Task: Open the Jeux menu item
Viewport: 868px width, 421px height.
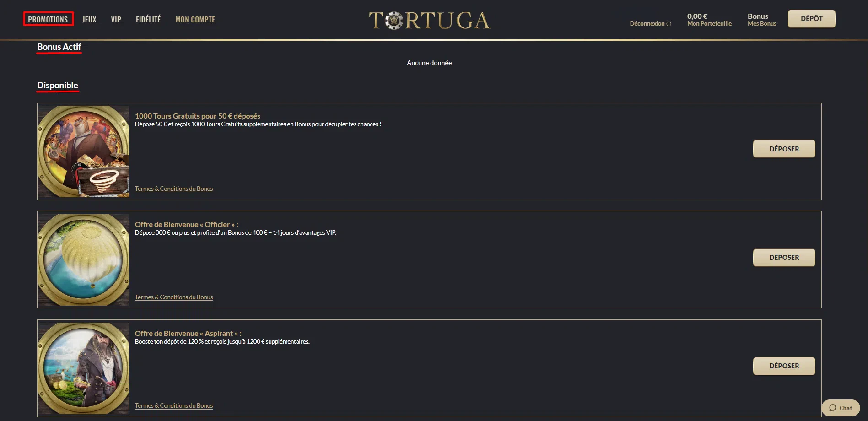Action: coord(89,19)
